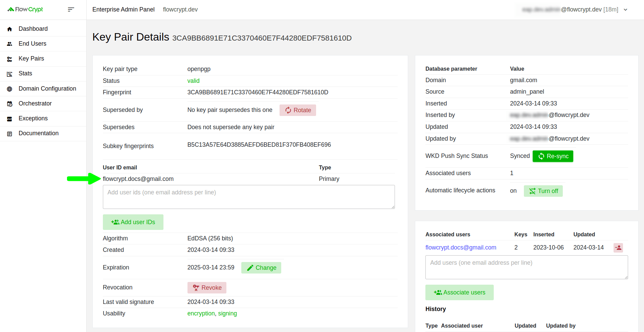The width and height of the screenshot is (644, 332).
Task: Click the 'Inserted by' email value
Action: (550, 115)
